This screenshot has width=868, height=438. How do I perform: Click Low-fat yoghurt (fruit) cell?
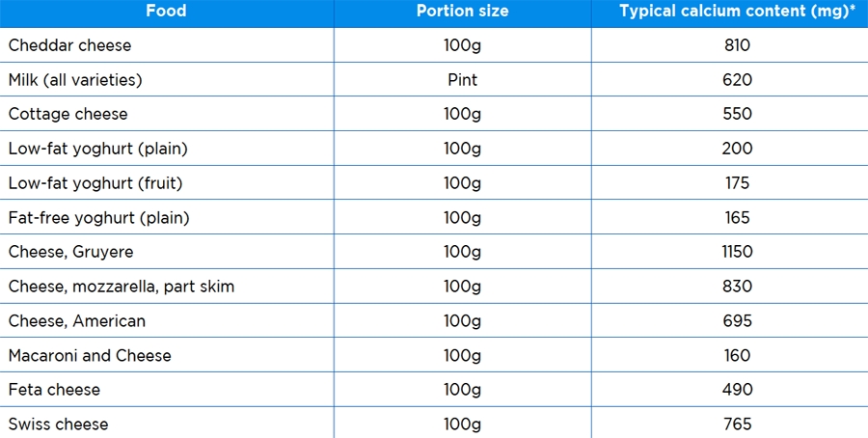point(95,183)
